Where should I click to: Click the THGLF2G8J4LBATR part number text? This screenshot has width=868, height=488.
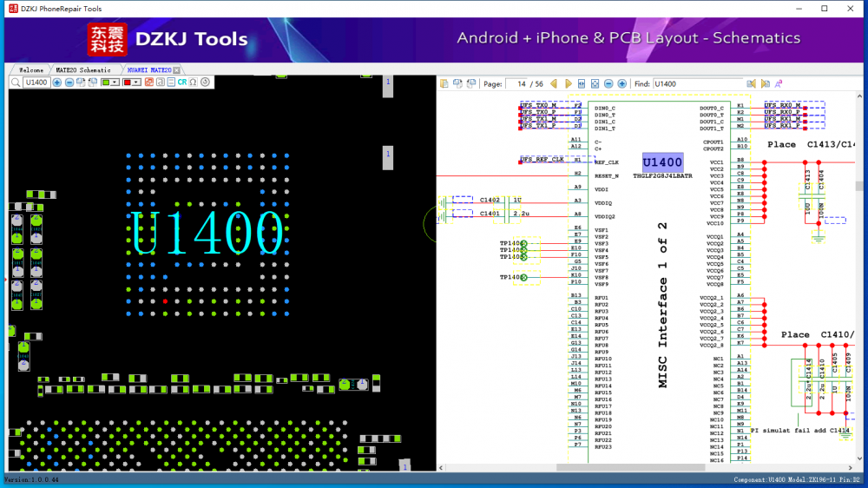pyautogui.click(x=662, y=176)
